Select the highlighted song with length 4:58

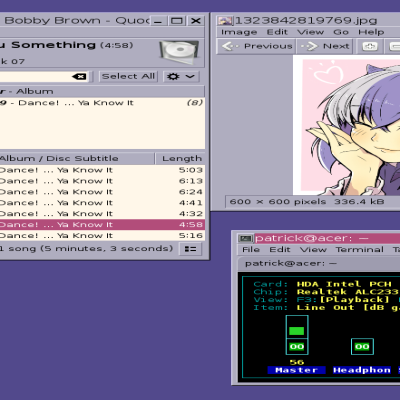point(102,225)
